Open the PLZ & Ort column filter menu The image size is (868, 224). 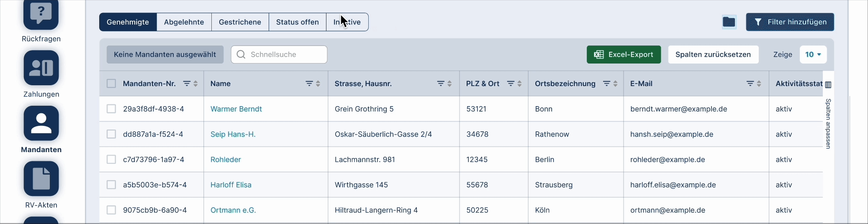510,84
